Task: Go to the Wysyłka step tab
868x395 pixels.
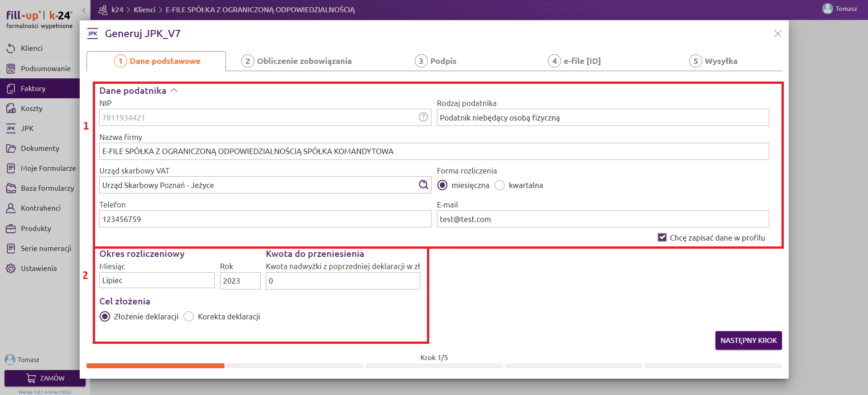Action: [713, 61]
